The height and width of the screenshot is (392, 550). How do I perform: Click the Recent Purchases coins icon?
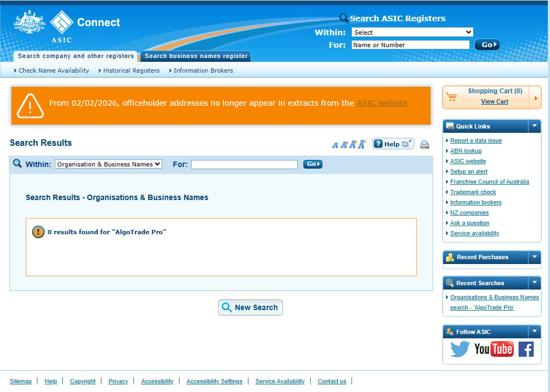tap(450, 258)
